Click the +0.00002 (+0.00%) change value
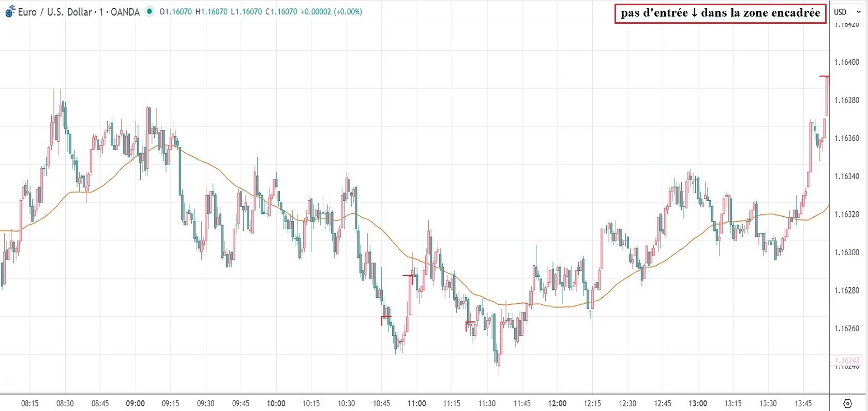The height and width of the screenshot is (411, 868). point(331,11)
